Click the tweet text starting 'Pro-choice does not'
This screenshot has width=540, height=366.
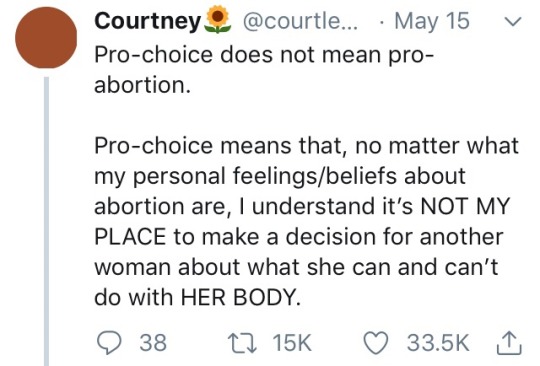point(263,69)
